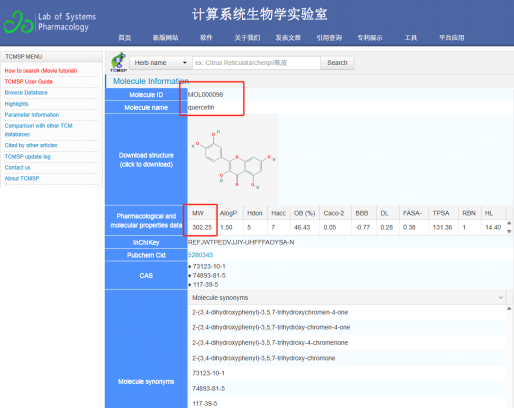Click the synonyms list scroll up arrow
Screen dimensions: 514x408
509,309
